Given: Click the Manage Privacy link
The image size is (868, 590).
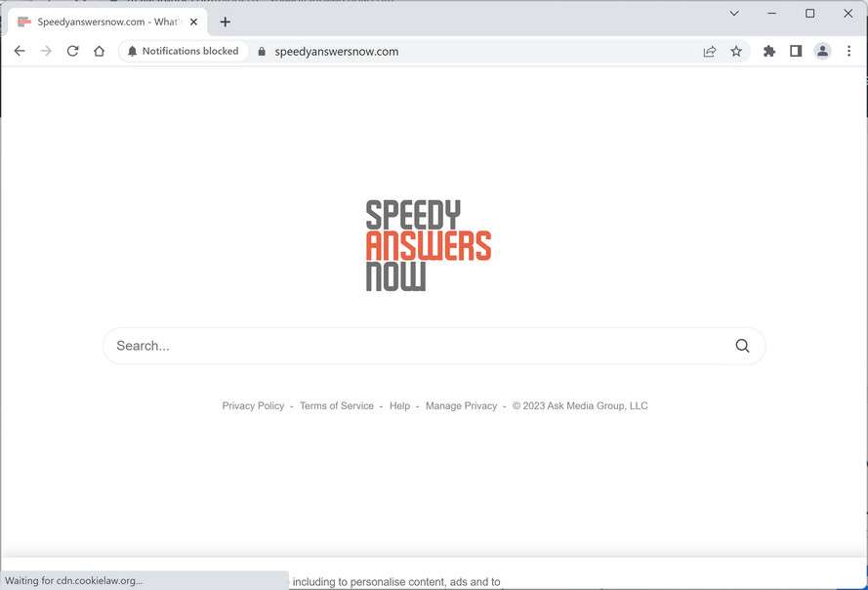Looking at the screenshot, I should [x=461, y=405].
